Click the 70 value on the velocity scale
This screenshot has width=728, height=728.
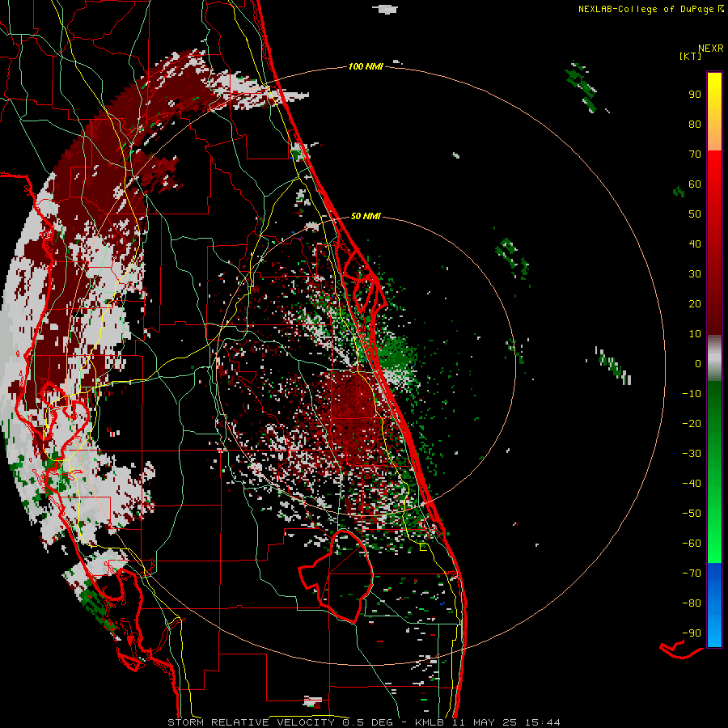coord(695,154)
